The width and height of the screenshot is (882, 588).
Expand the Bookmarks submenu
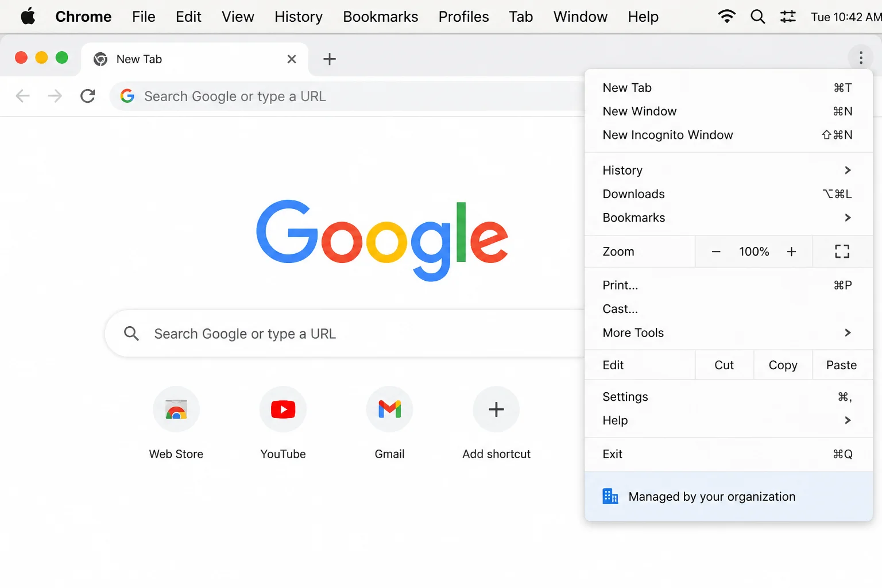point(728,218)
